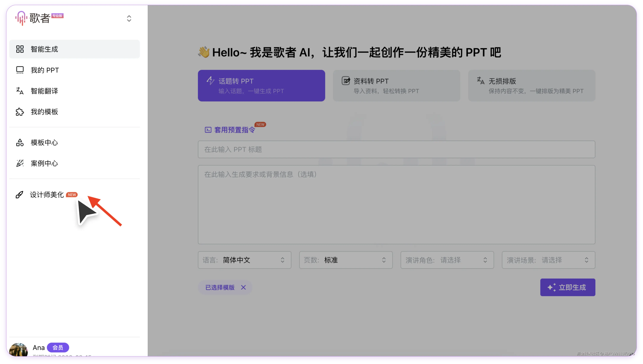Select the 话题转 PPT tab
643x364 pixels.
[x=261, y=85]
